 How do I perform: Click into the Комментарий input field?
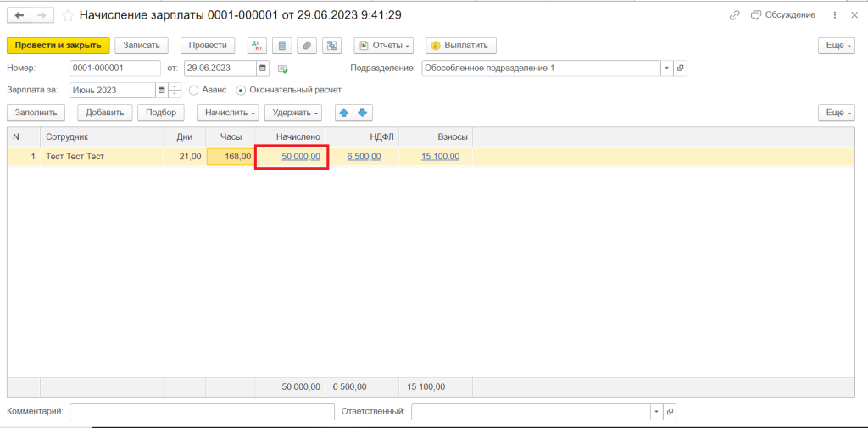(x=202, y=412)
